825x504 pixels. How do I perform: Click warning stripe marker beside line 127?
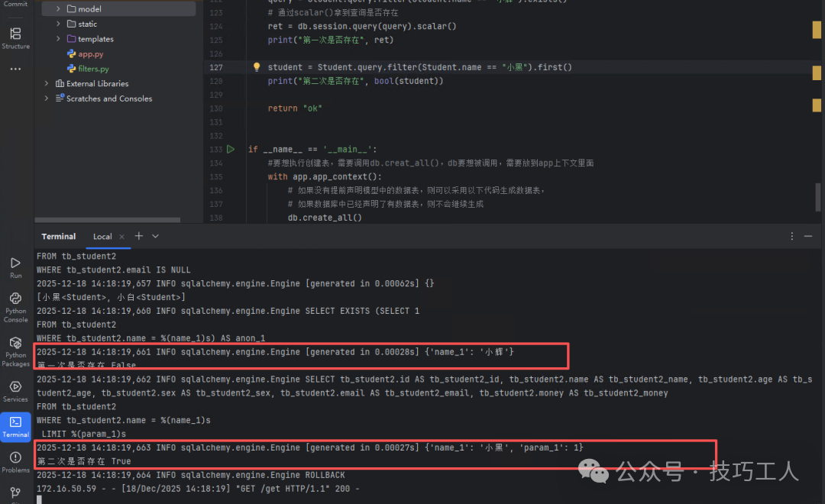point(817,73)
